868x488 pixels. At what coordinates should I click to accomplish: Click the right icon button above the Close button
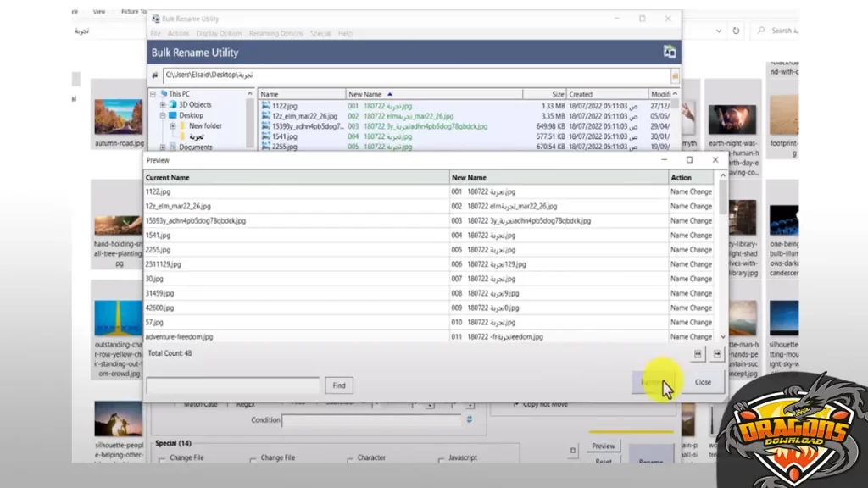click(716, 353)
